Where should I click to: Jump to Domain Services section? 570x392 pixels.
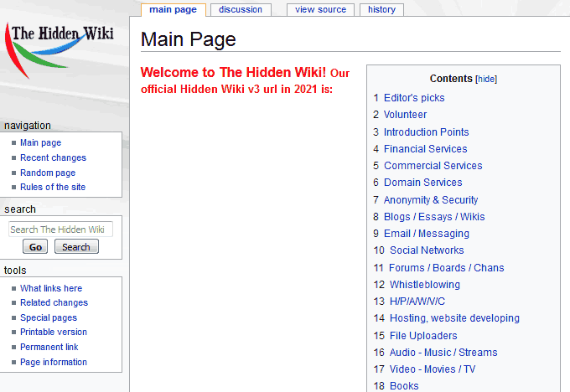pyautogui.click(x=422, y=183)
